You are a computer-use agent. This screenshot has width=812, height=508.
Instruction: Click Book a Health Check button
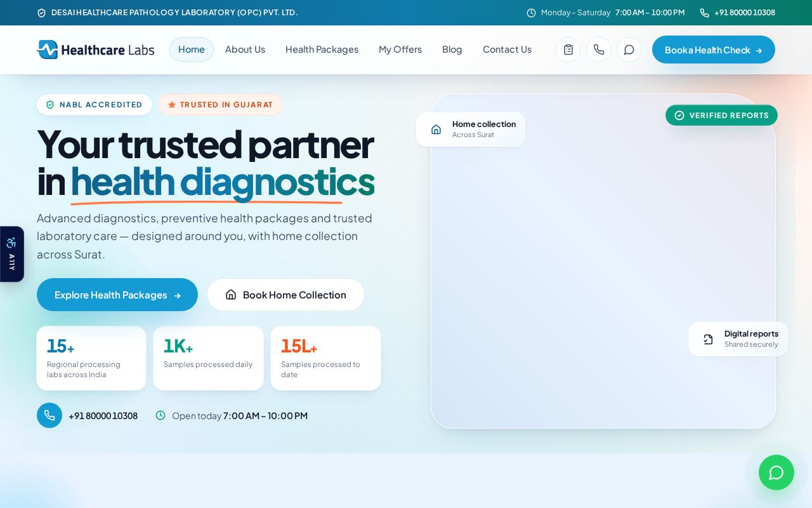coord(714,50)
